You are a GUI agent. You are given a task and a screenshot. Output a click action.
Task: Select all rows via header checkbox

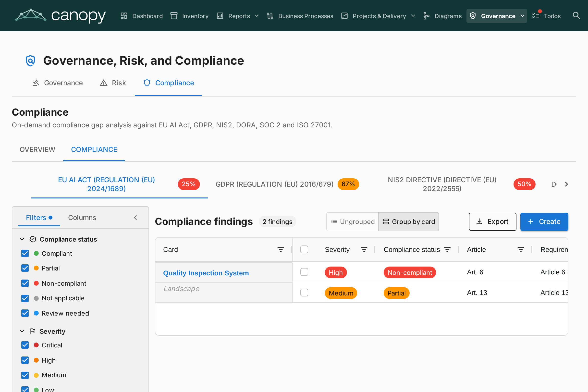click(x=304, y=249)
